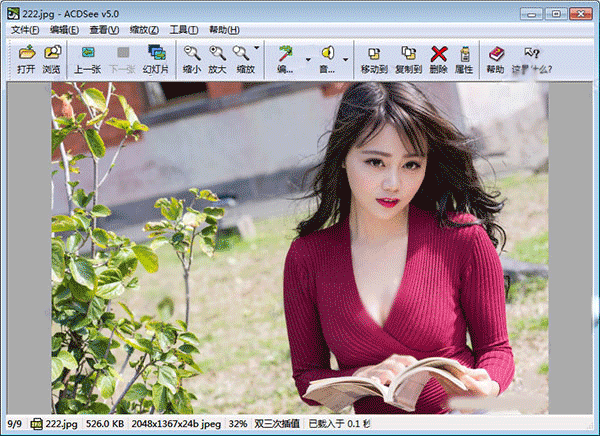Open the 编辑(E) menu
The image size is (600, 436).
tap(64, 30)
